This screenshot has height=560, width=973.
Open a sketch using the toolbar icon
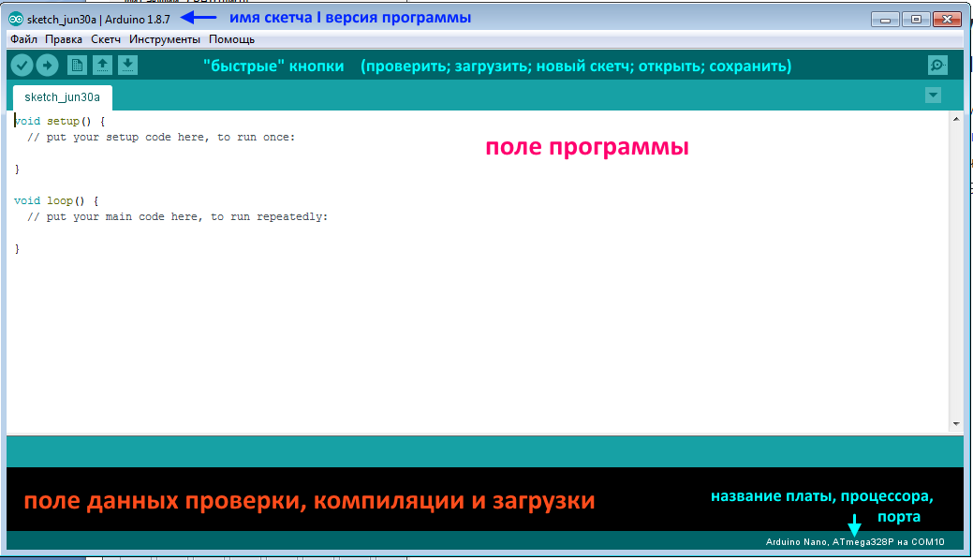[x=103, y=65]
